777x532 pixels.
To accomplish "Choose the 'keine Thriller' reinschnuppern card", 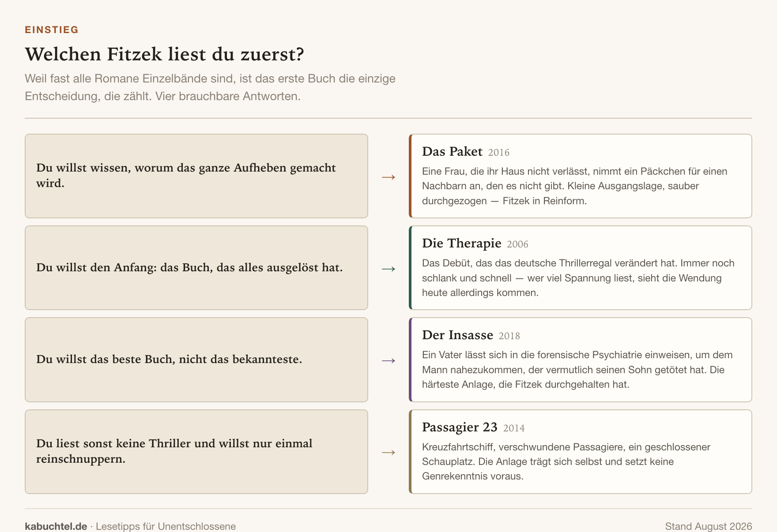I will point(196,452).
